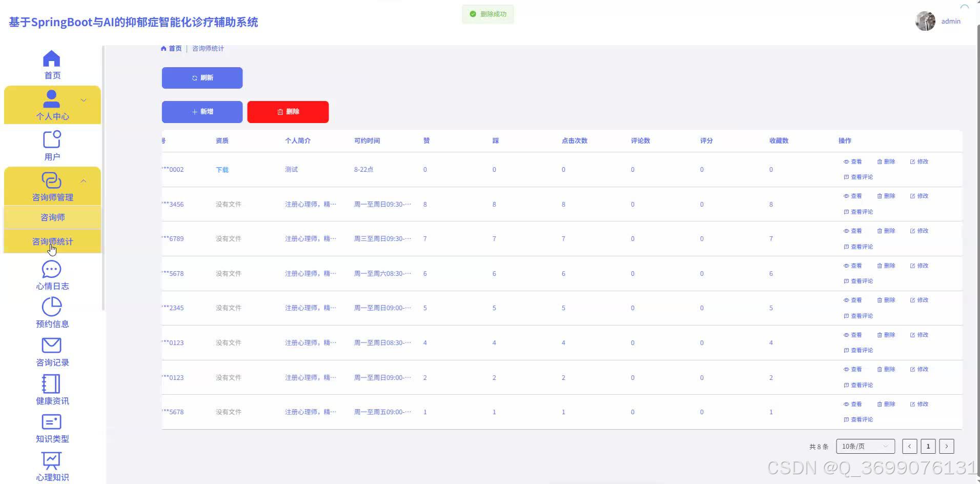
Task: Click the 点击次数 column header
Action: (575, 140)
